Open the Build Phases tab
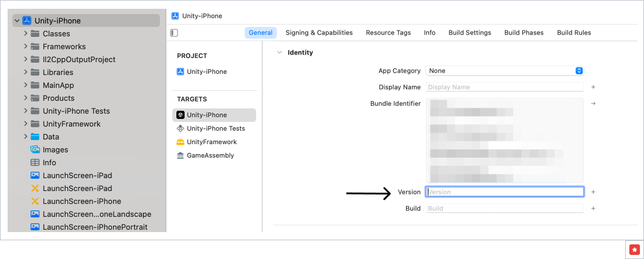The image size is (644, 259). coord(523,33)
